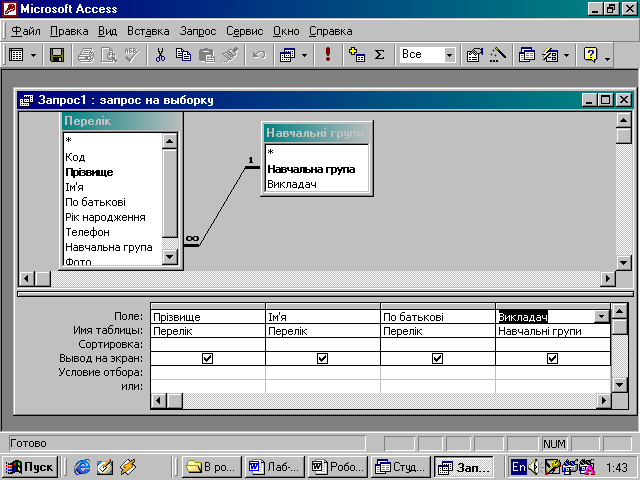This screenshot has height=480, width=640.
Task: Click table pane vertical scroll down arrow
Action: (623, 262)
